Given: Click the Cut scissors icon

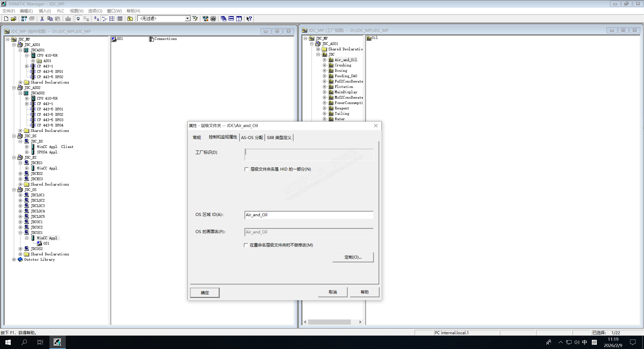Looking at the screenshot, I should 42,19.
